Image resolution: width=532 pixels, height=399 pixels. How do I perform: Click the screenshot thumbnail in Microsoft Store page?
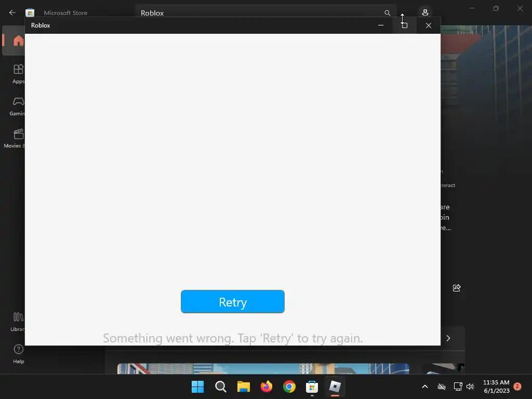tap(263, 368)
